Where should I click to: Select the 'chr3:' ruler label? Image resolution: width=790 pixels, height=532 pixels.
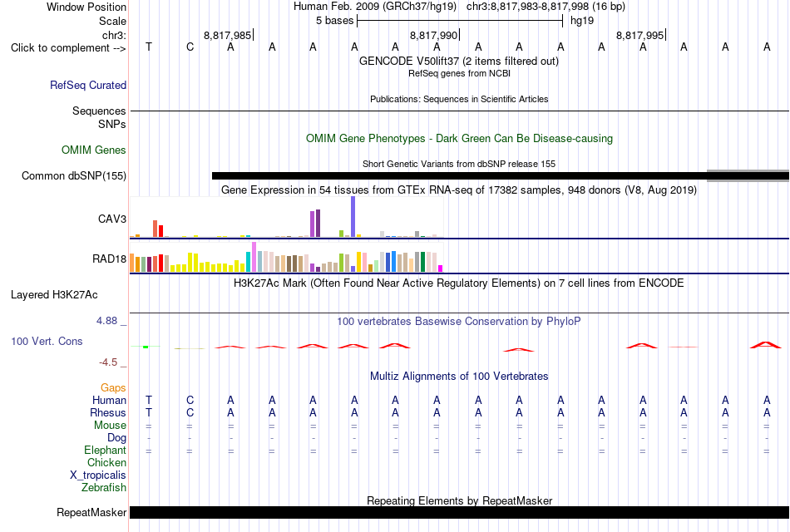pyautogui.click(x=114, y=35)
